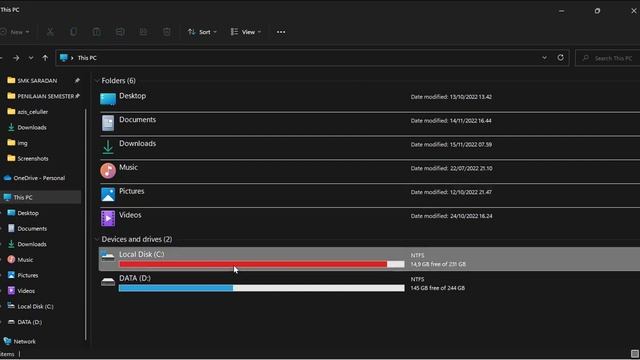Click the Downloads arrow icon in main pane
The image size is (640, 360).
click(108, 147)
